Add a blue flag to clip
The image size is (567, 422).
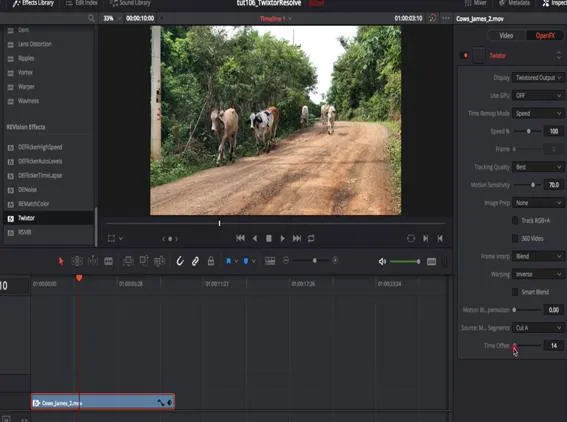click(229, 261)
